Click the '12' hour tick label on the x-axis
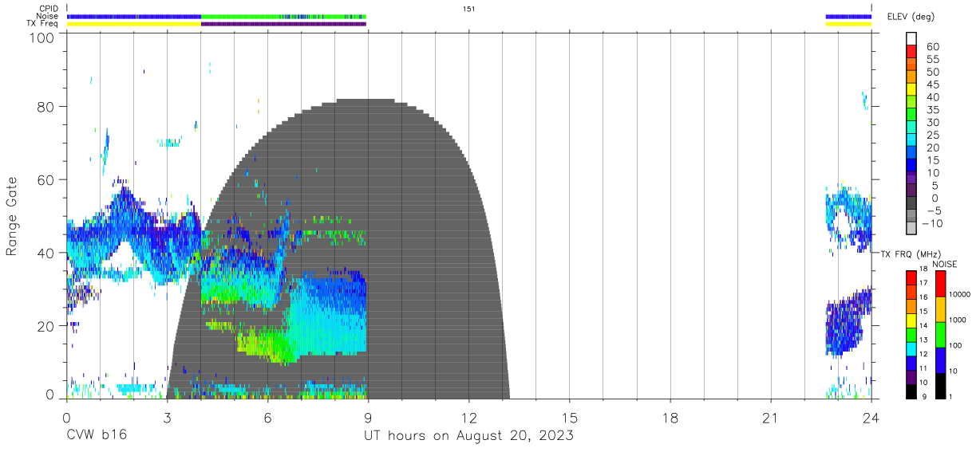 [x=468, y=418]
